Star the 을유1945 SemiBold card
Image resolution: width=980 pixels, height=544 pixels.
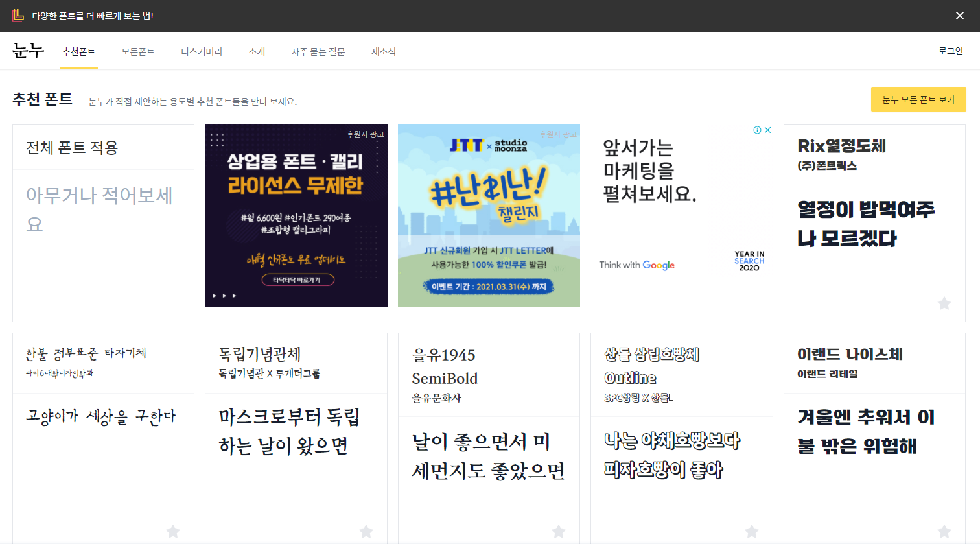[559, 532]
